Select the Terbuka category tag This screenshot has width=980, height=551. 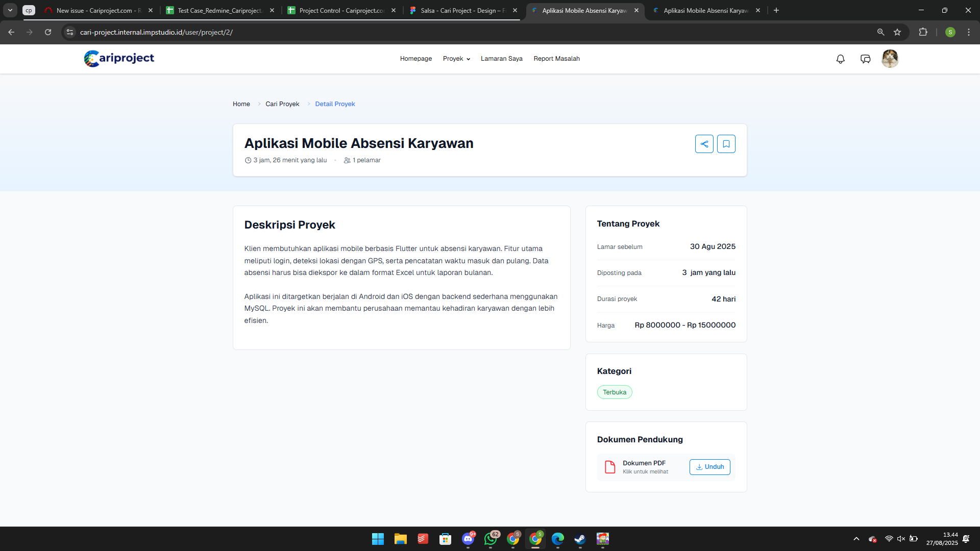(615, 392)
